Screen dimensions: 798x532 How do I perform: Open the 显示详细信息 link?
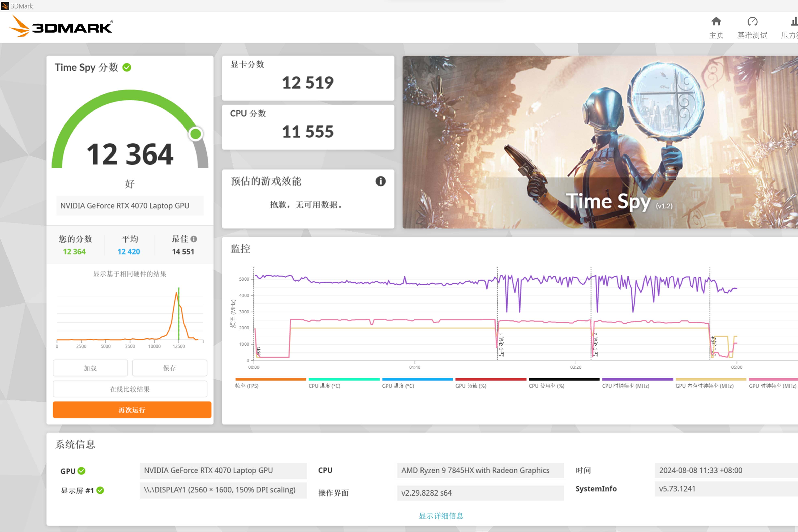441,516
